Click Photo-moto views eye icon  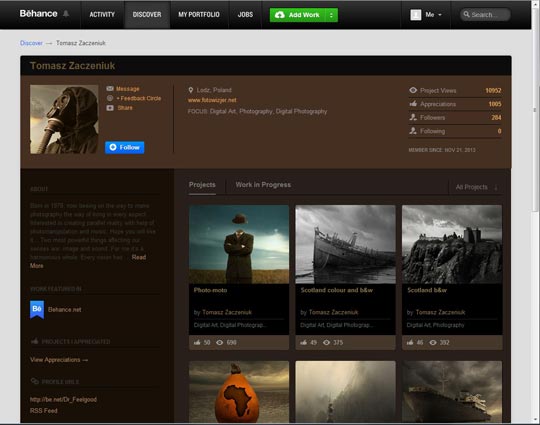pyautogui.click(x=220, y=342)
